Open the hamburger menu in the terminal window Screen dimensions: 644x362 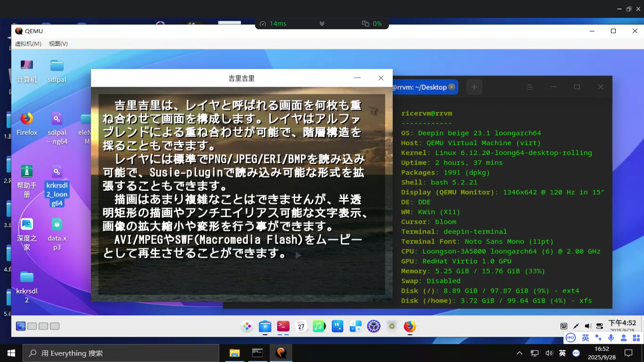coord(530,87)
